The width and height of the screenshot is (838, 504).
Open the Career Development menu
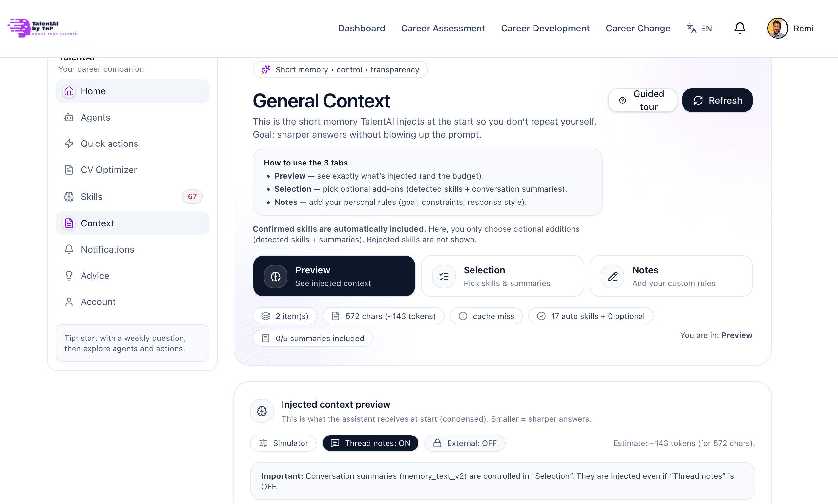(545, 28)
